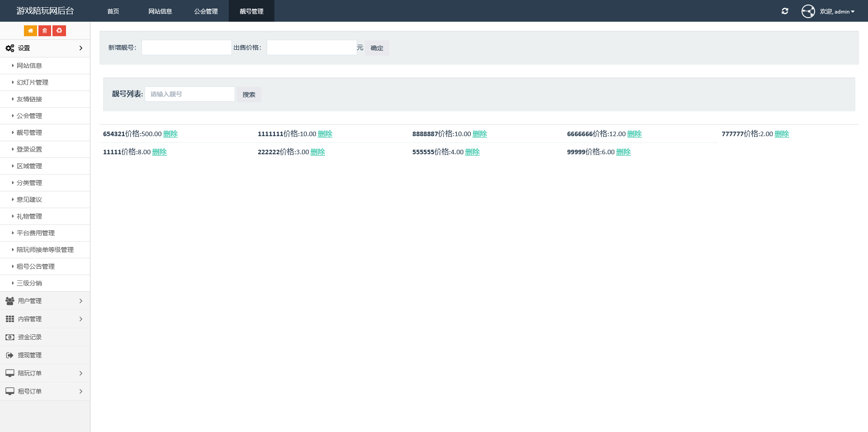Viewport: 868px width, 432px height.
Task: Delete number 1111111 via 删除 link
Action: (x=325, y=134)
